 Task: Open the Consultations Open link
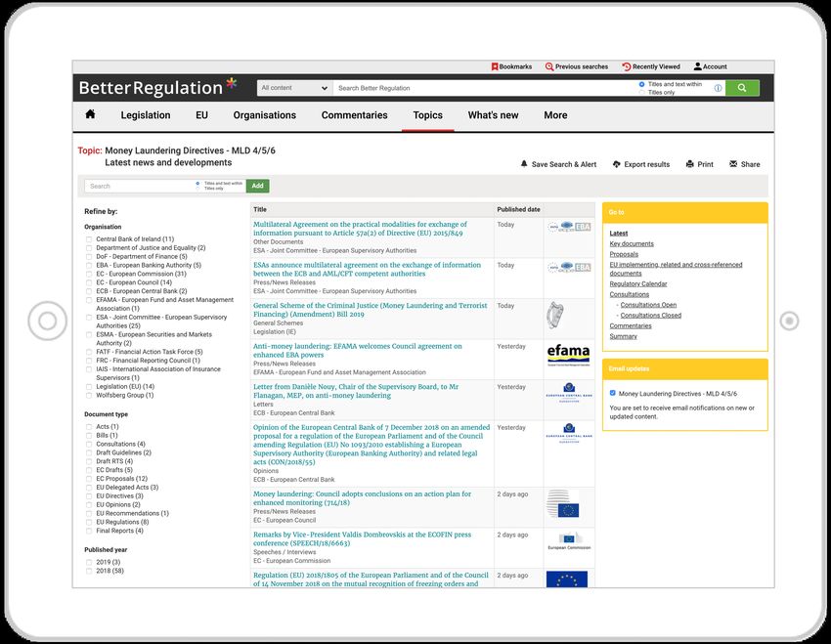tap(648, 305)
